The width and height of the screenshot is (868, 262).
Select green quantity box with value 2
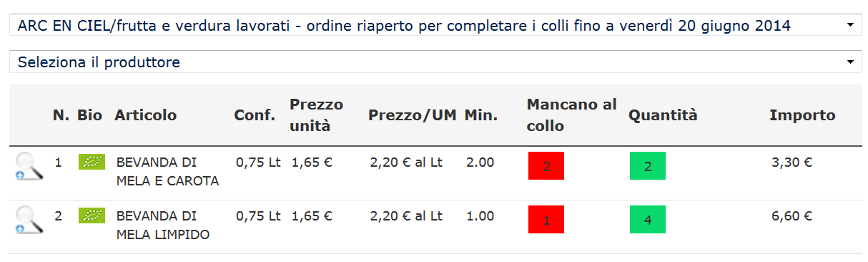pyautogui.click(x=648, y=166)
